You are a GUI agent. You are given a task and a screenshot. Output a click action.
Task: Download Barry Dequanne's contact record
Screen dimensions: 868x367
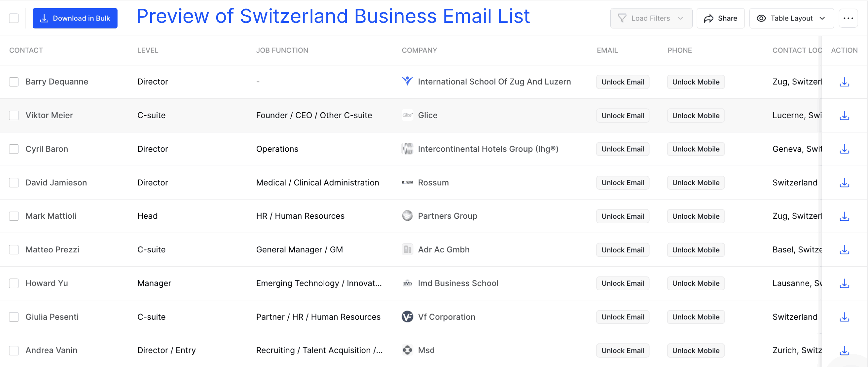(844, 82)
